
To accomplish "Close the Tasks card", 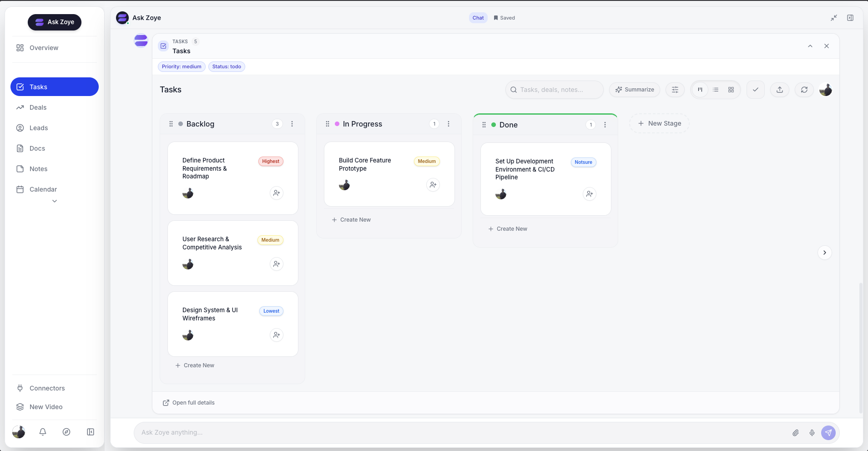I will (827, 46).
